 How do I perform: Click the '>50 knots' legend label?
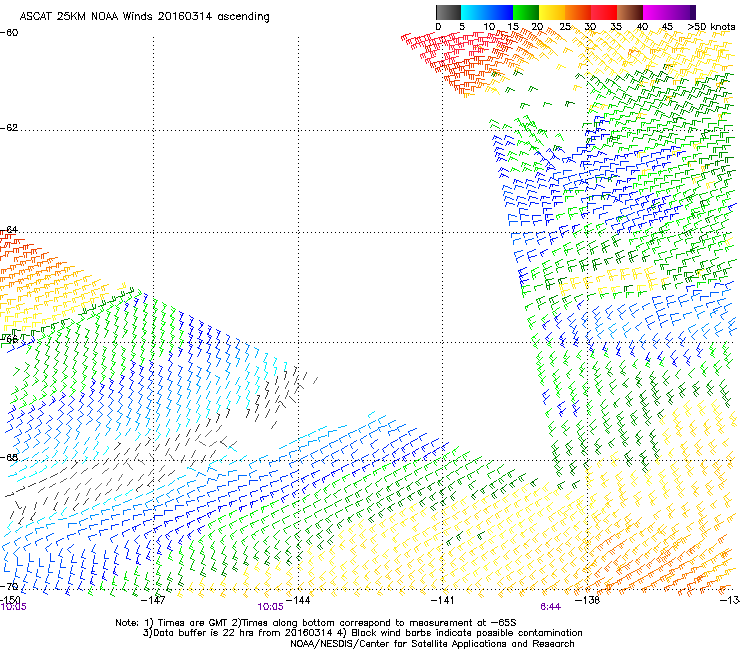pos(711,27)
